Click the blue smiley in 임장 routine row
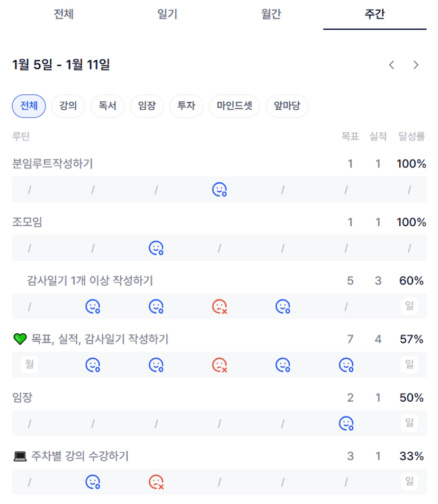 (x=346, y=423)
